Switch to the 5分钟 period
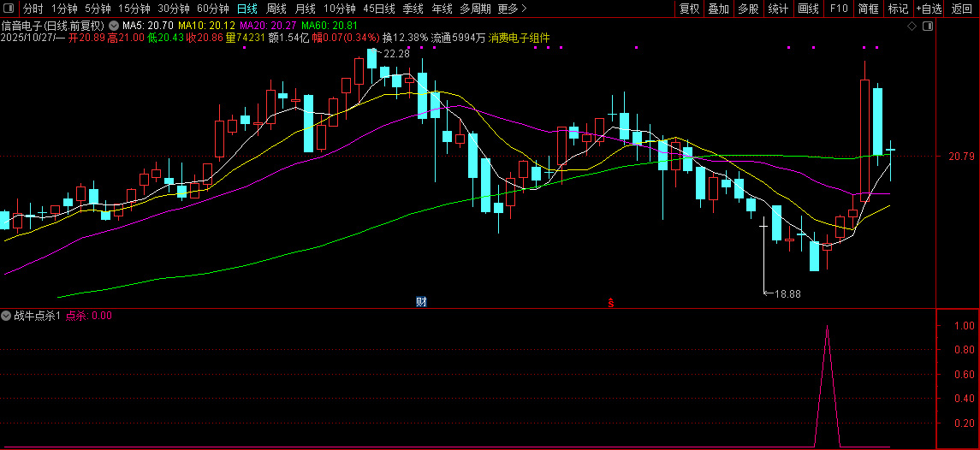Screen dimensions: 980x450 click(98, 9)
